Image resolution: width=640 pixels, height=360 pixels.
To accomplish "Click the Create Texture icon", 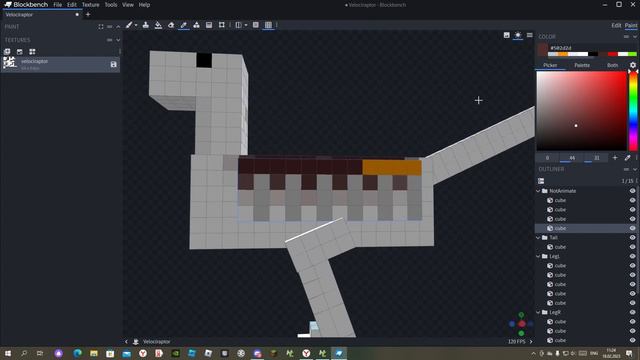I will [x=20, y=51].
